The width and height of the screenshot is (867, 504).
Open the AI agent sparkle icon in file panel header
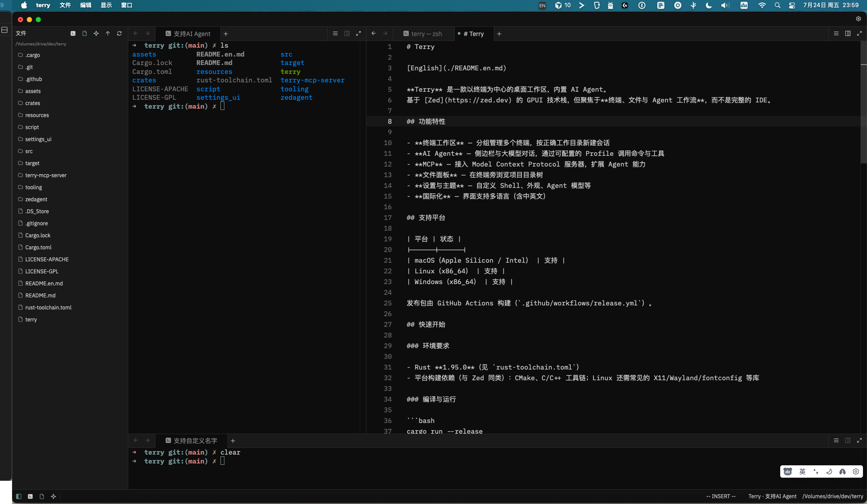tap(96, 33)
